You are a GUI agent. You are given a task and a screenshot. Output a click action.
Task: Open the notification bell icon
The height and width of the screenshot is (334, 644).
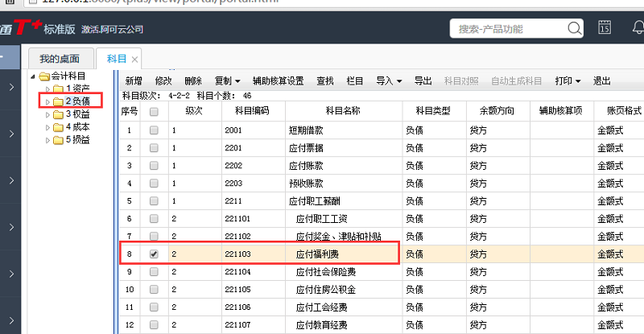638,27
